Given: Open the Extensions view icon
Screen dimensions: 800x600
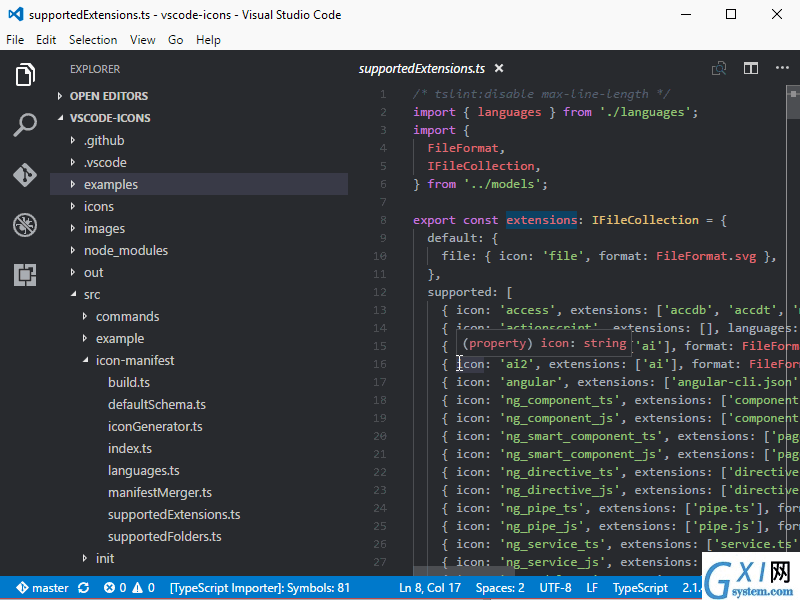Looking at the screenshot, I should (x=25, y=275).
